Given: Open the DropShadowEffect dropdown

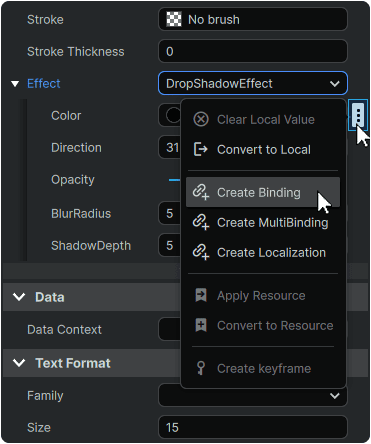Looking at the screenshot, I should (x=253, y=83).
